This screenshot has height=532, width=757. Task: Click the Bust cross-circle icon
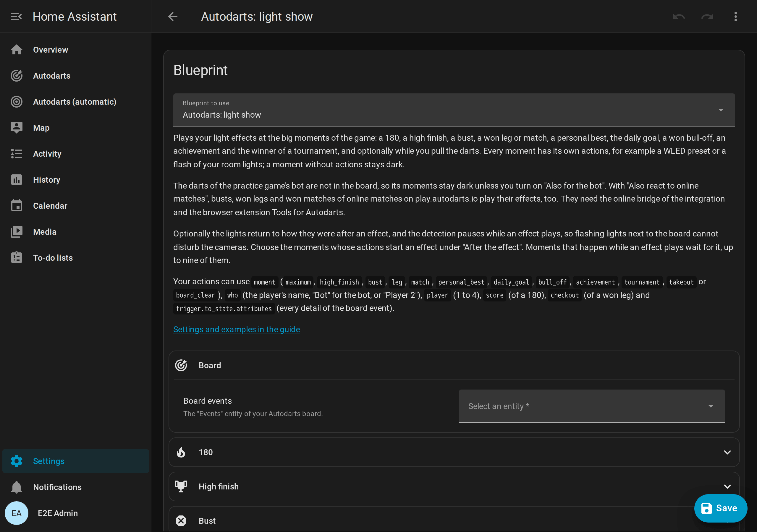point(181,521)
